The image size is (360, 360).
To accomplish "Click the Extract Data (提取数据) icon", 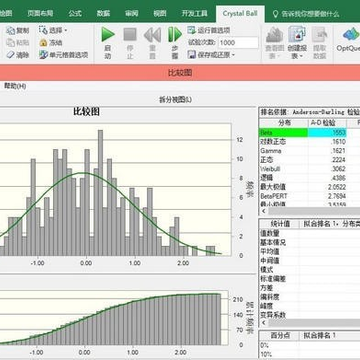I will 319,43.
